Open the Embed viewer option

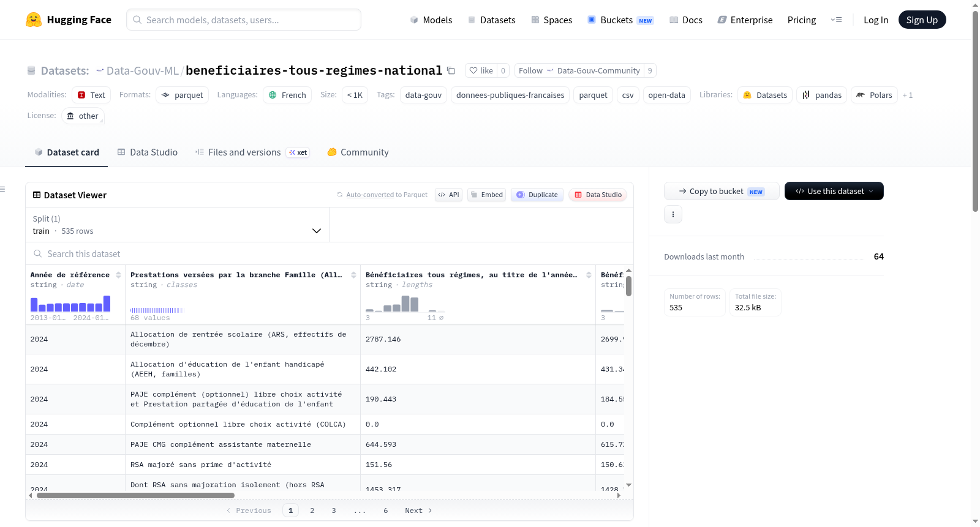tap(486, 195)
